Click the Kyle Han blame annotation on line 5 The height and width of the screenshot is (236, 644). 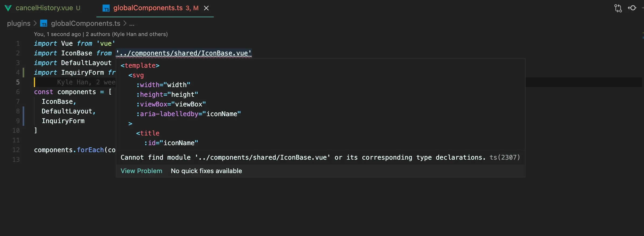[x=86, y=82]
